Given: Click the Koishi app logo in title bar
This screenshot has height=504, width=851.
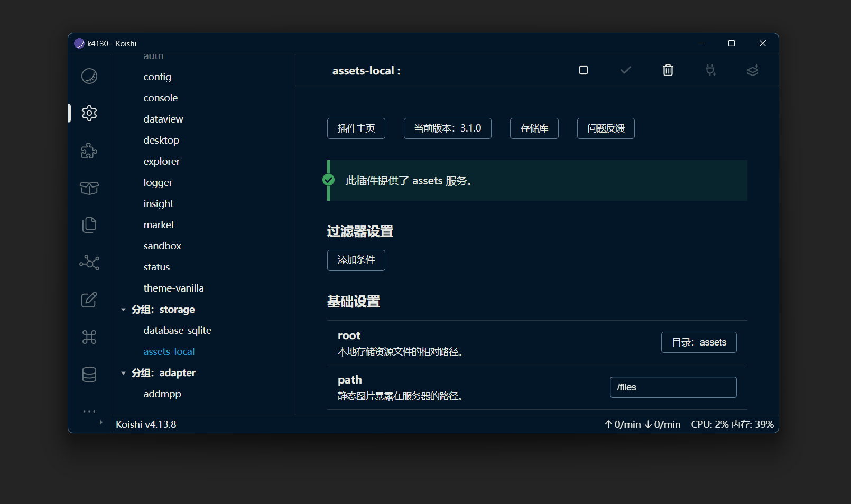Looking at the screenshot, I should point(79,43).
